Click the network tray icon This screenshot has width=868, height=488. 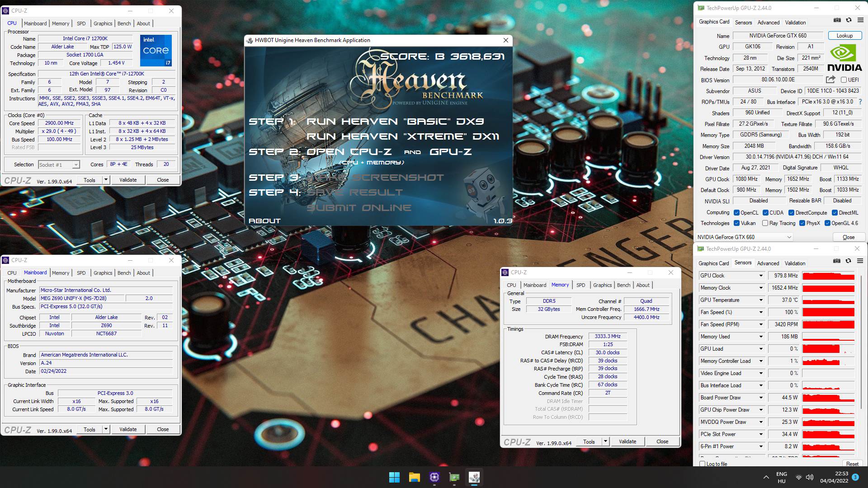(799, 477)
